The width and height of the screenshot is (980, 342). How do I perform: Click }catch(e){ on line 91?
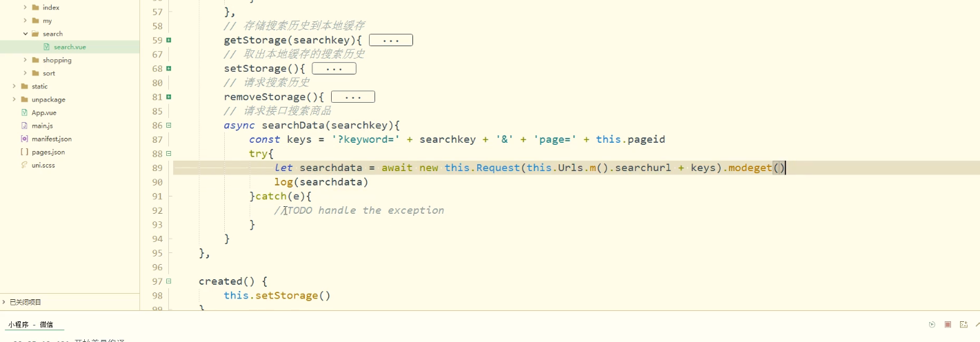pyautogui.click(x=281, y=196)
